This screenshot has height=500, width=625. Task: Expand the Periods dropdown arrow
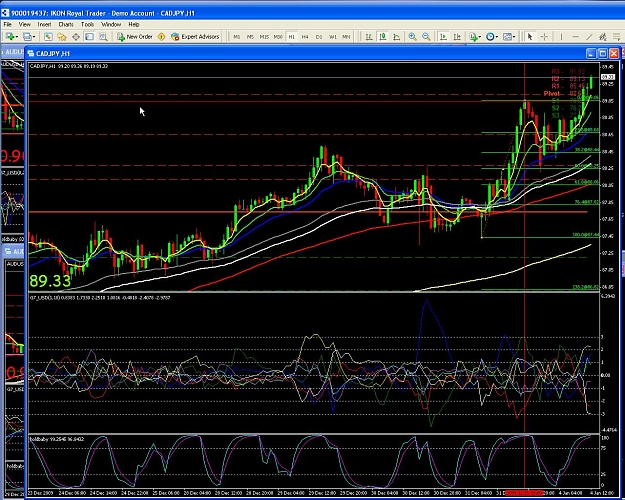coord(497,37)
